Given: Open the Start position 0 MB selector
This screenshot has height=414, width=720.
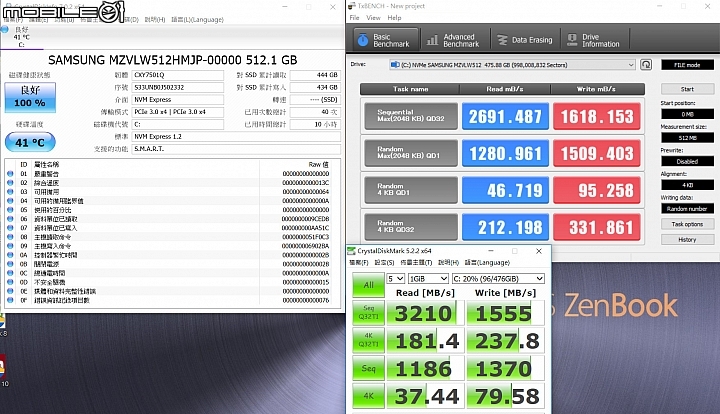Looking at the screenshot, I should tap(687, 114).
